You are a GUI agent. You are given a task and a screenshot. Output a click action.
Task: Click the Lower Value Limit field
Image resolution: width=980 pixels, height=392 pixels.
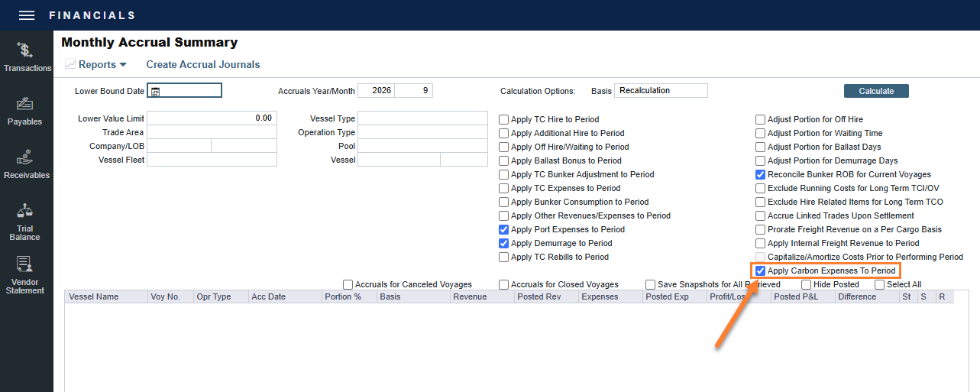(212, 118)
